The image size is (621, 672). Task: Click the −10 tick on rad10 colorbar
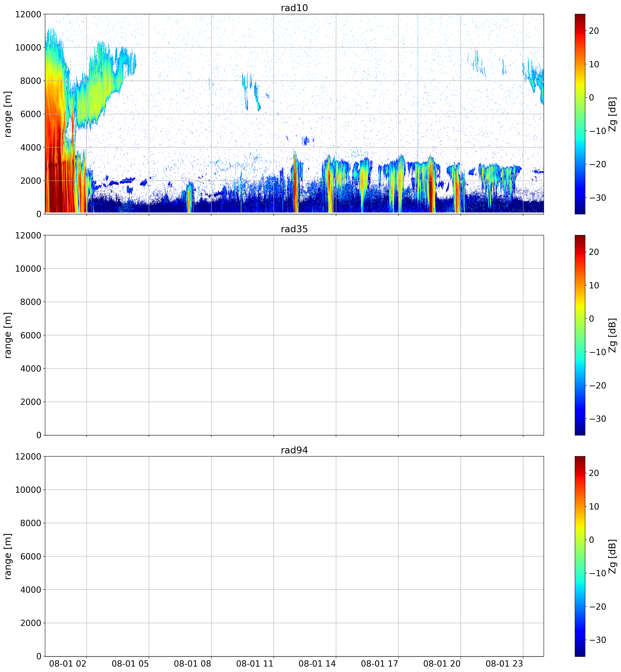pos(598,131)
